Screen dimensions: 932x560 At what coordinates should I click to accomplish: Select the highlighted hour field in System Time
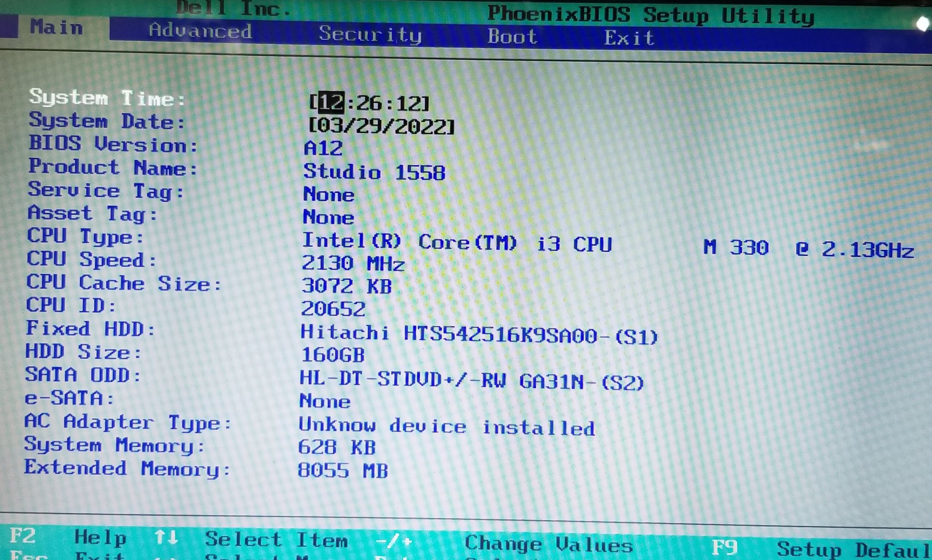pyautogui.click(x=331, y=103)
